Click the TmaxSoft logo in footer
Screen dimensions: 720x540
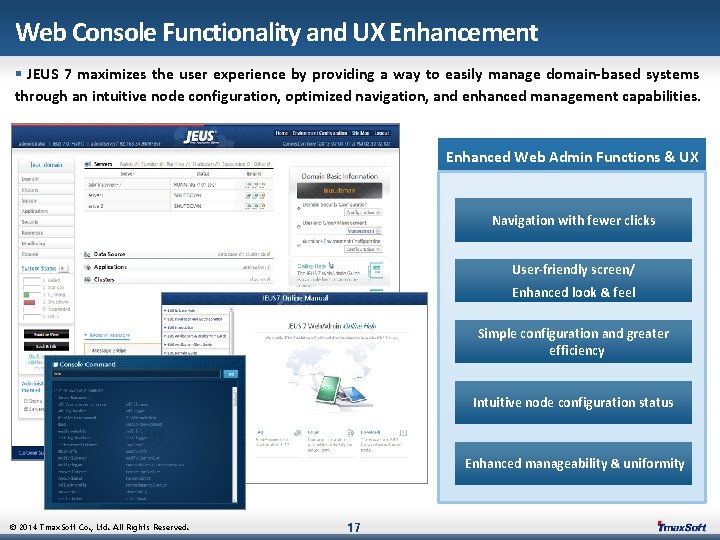point(682,527)
